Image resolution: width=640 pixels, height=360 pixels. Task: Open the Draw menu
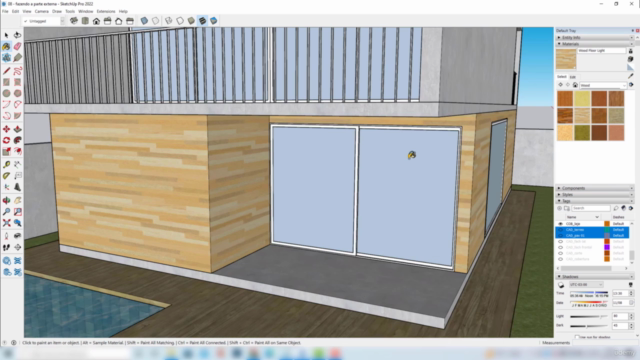point(57,11)
